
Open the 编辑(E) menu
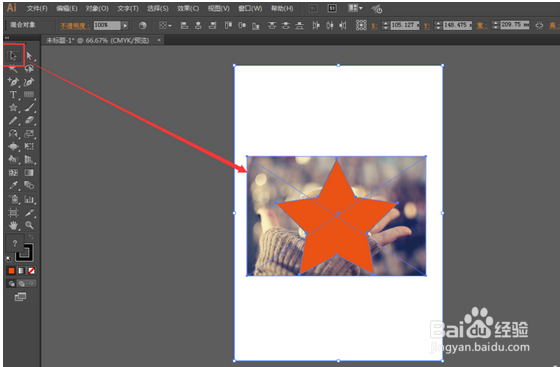click(67, 8)
